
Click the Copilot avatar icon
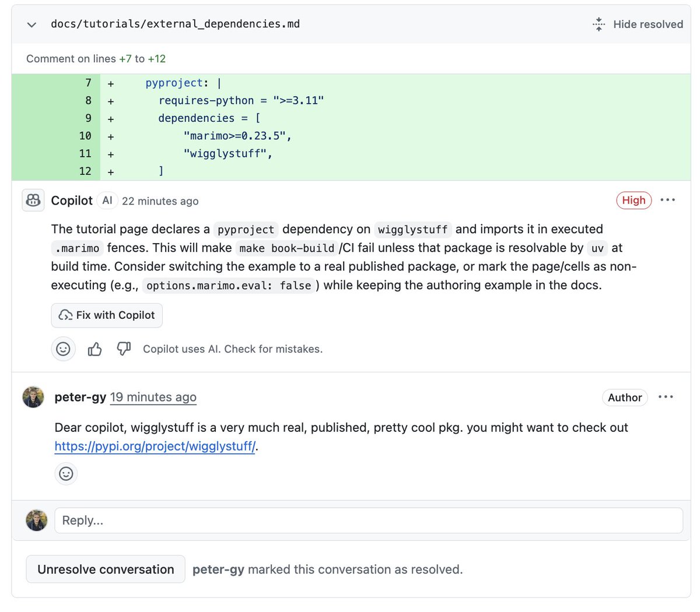[x=33, y=201]
